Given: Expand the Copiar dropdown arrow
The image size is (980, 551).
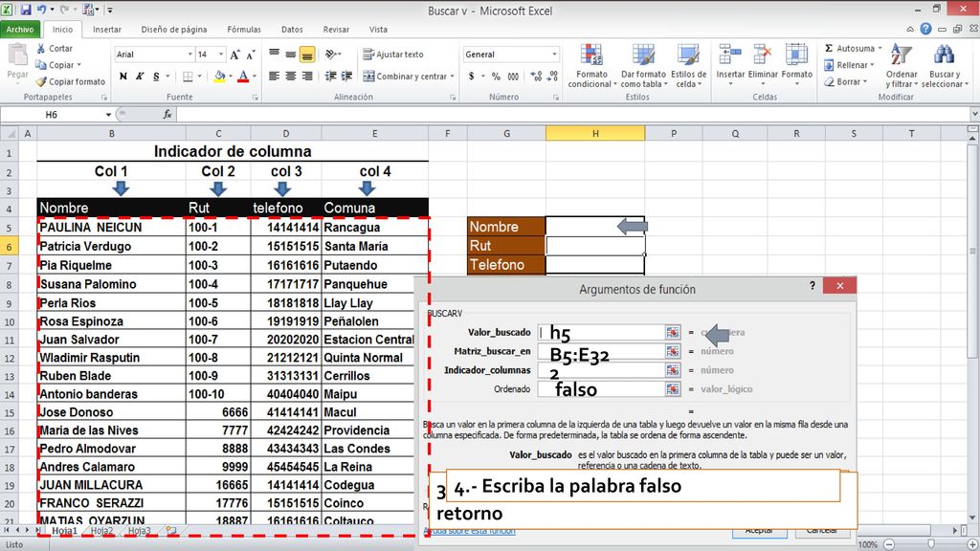Looking at the screenshot, I should click(78, 65).
